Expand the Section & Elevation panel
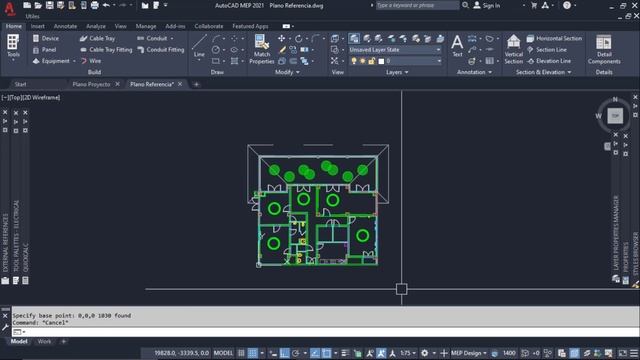The image size is (640, 360). pos(543,72)
